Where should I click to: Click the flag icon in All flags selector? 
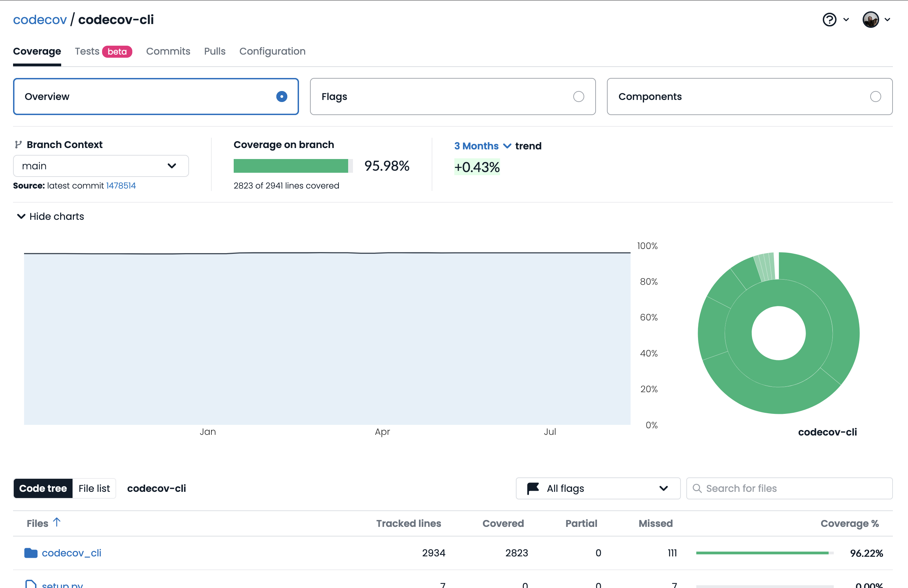(533, 488)
